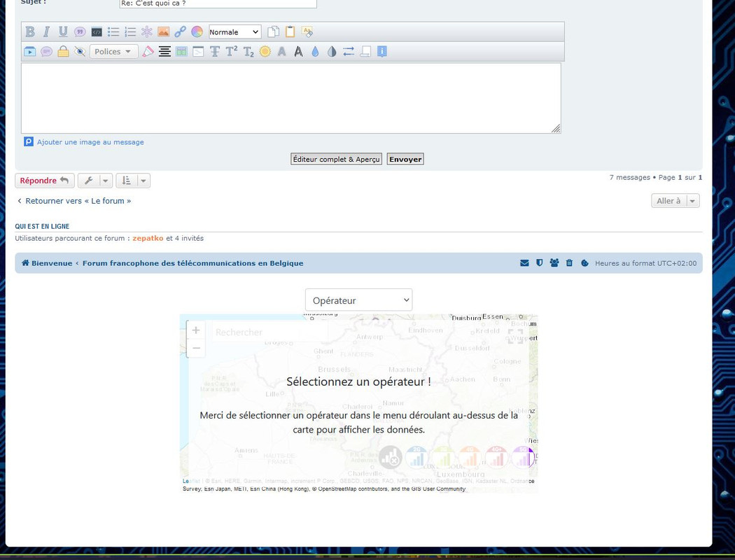This screenshot has height=560, width=735.
Task: Toggle bold formatting in editor toolbar
Action: pyautogui.click(x=30, y=32)
